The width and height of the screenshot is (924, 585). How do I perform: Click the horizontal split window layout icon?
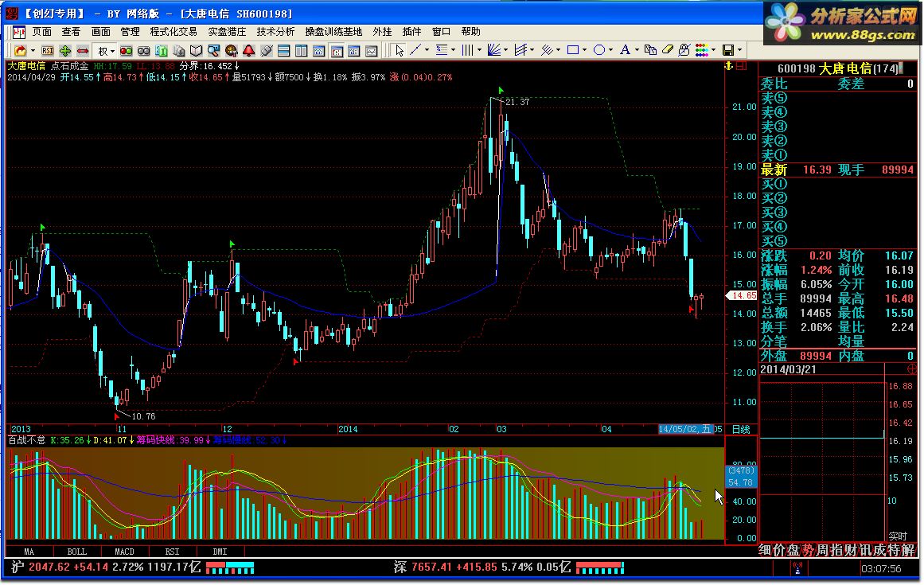[x=283, y=51]
